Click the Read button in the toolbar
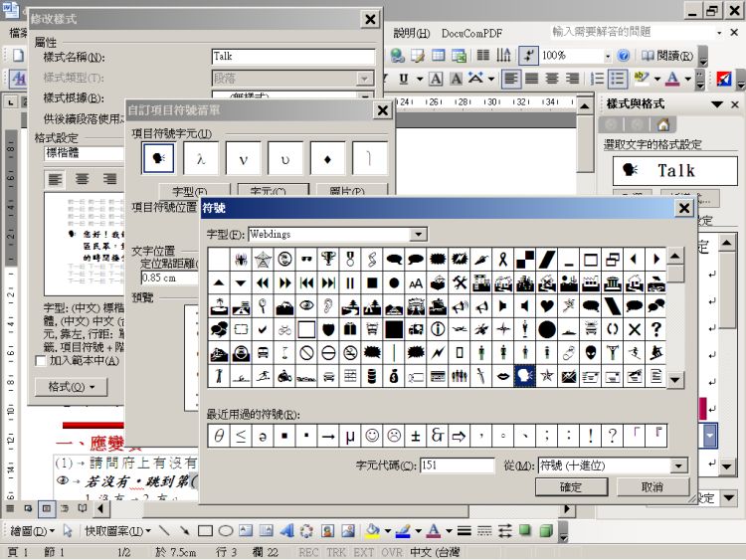746x560 pixels. click(x=667, y=56)
